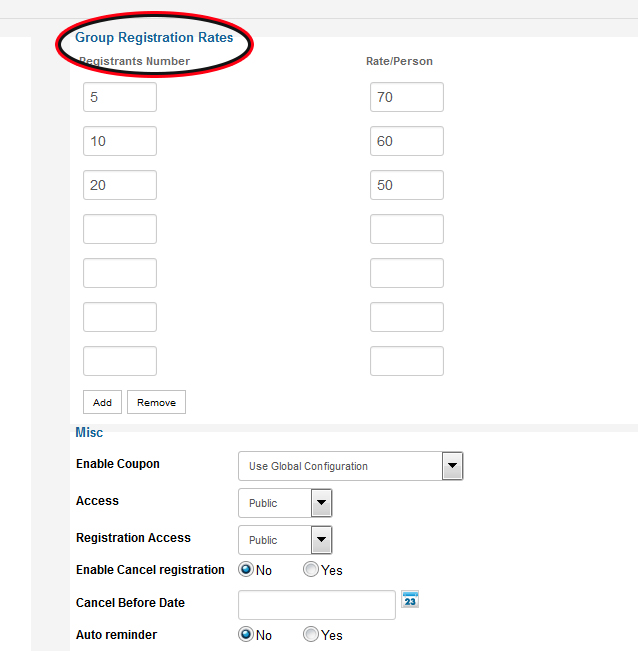
Task: Open the Enable Coupon dropdown
Action: pos(350,466)
